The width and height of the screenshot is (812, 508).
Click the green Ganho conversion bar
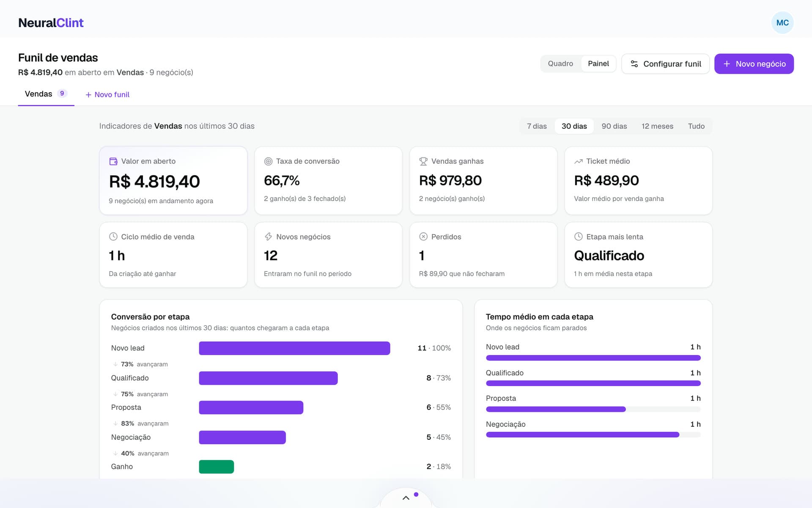pyautogui.click(x=217, y=467)
